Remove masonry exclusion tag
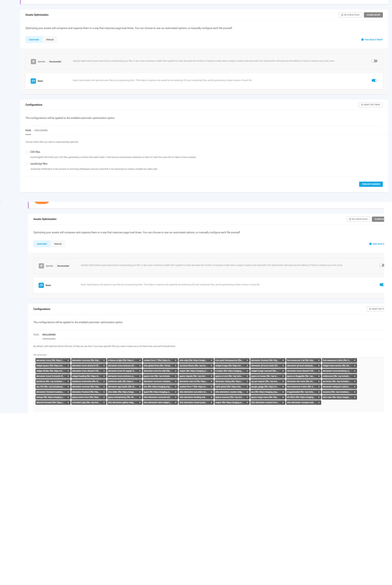This screenshot has height=585, width=392. coord(355,392)
